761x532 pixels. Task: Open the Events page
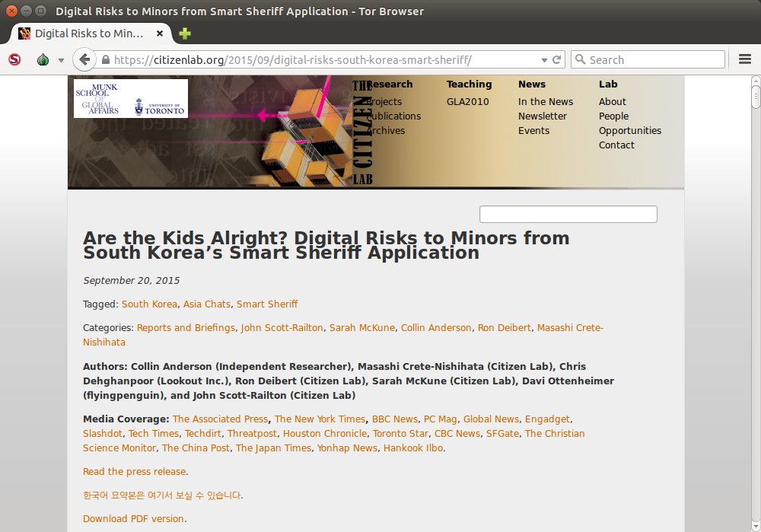[x=534, y=131]
